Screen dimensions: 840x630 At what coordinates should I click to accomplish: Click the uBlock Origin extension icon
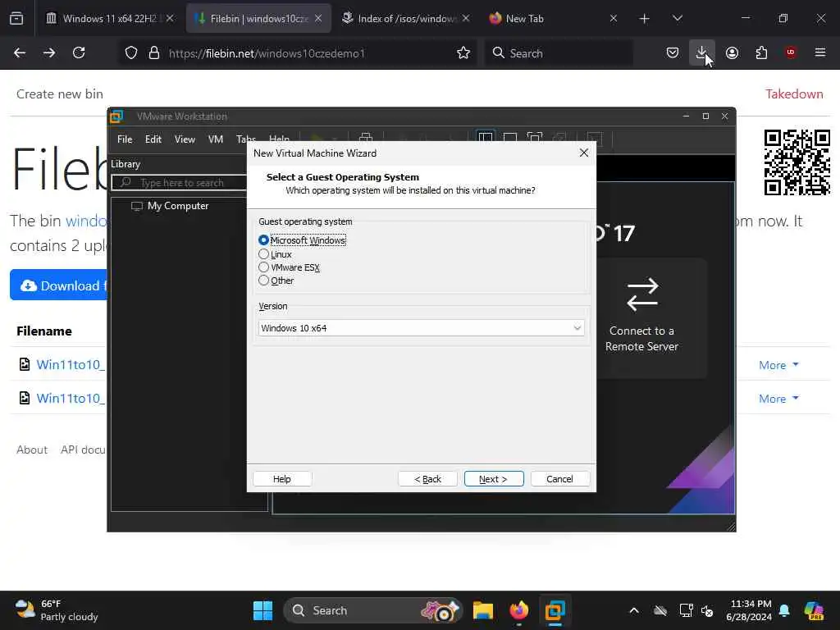coord(791,52)
